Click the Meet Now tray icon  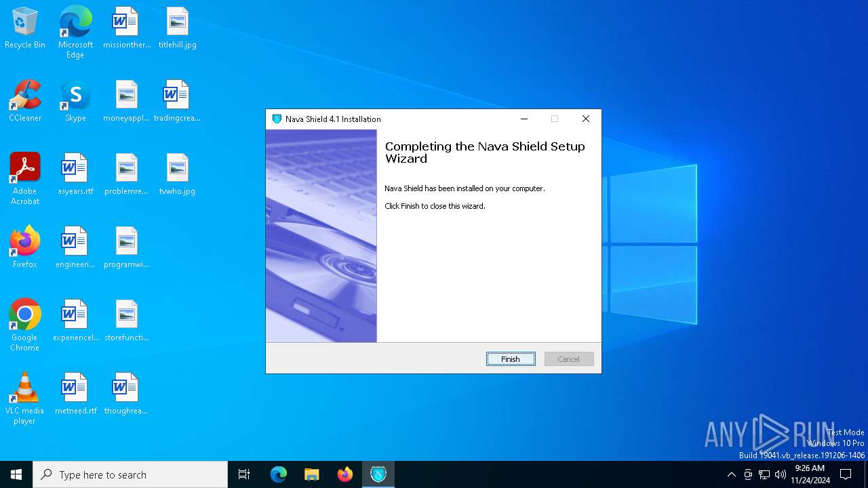(748, 474)
